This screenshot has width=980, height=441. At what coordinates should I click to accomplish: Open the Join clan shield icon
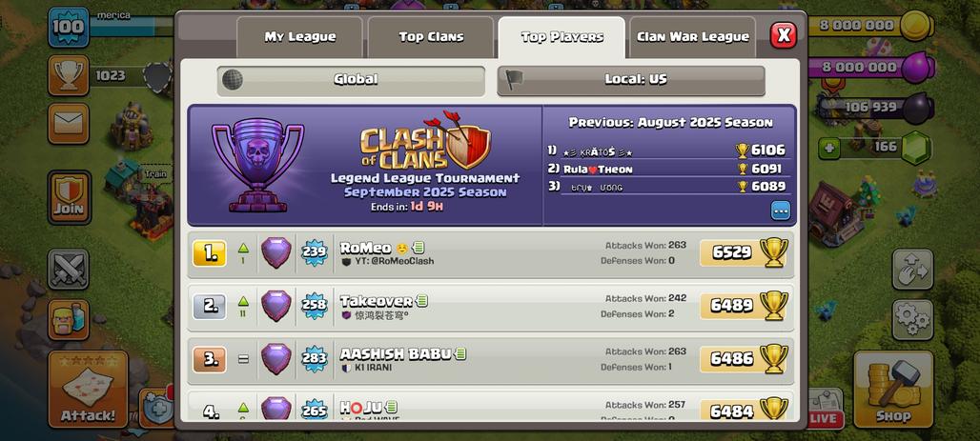pos(68,197)
